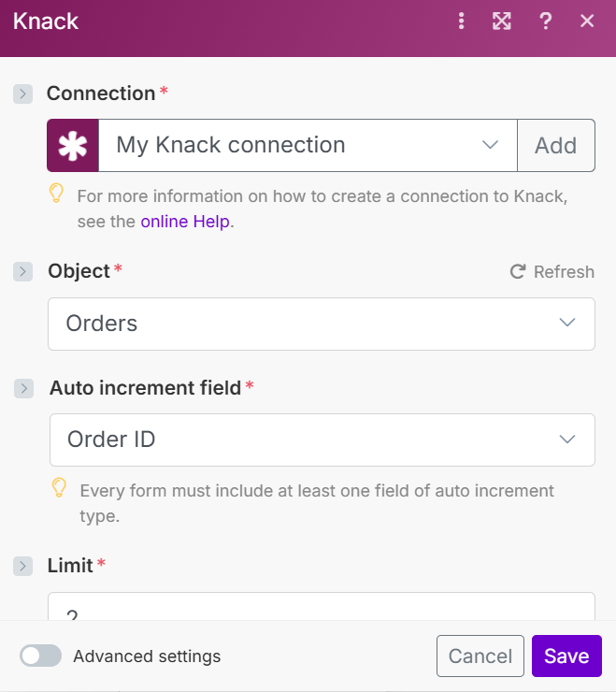
Task: Click the Refresh icon beside Object
Action: point(518,272)
